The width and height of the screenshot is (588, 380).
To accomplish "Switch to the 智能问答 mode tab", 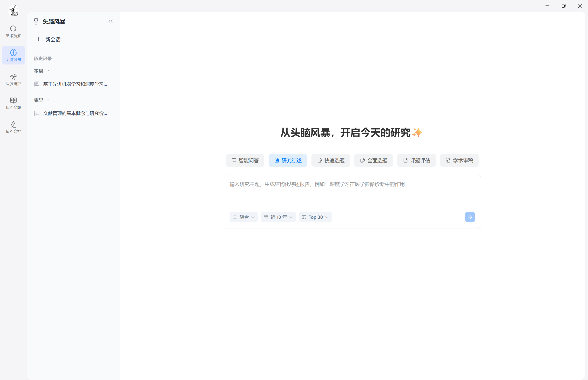I will pos(244,160).
